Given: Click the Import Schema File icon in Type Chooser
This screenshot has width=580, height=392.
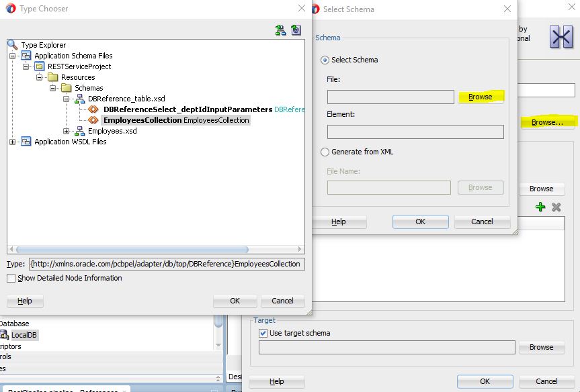Looking at the screenshot, I should (281, 30).
